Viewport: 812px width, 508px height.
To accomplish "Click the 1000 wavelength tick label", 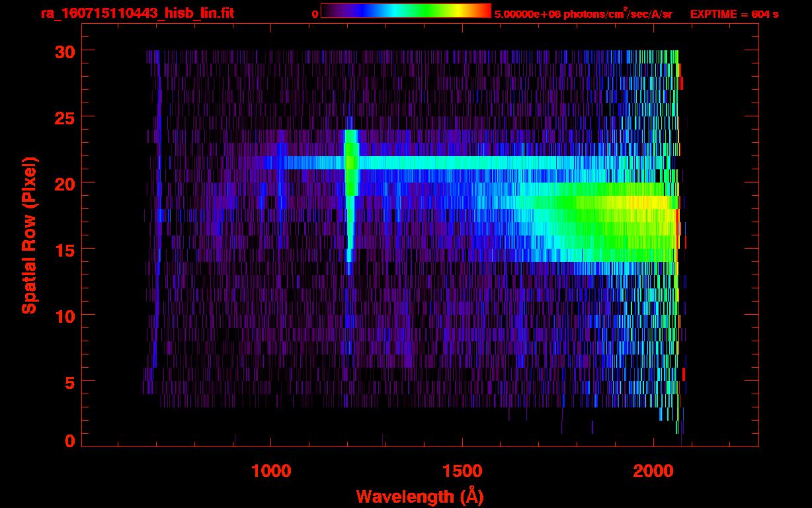I will pyautogui.click(x=271, y=470).
